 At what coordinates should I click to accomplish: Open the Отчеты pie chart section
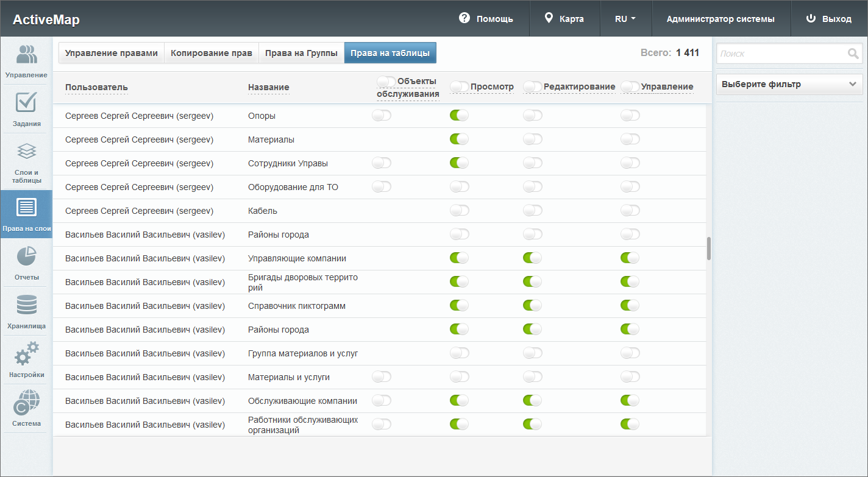coord(26,263)
